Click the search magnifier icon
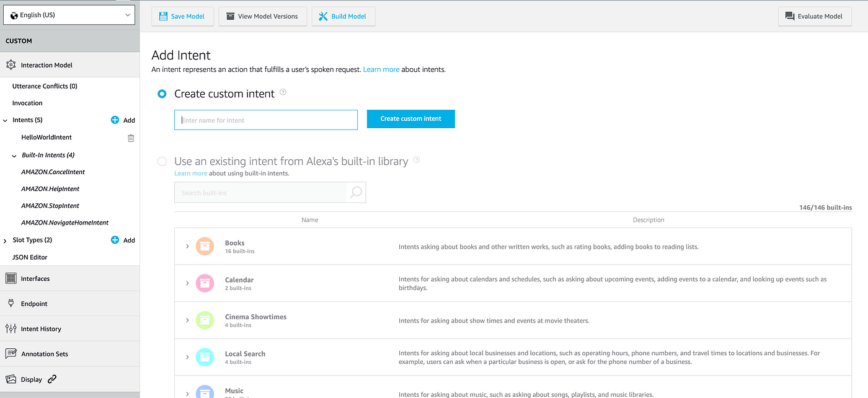The height and width of the screenshot is (398, 868). (356, 192)
